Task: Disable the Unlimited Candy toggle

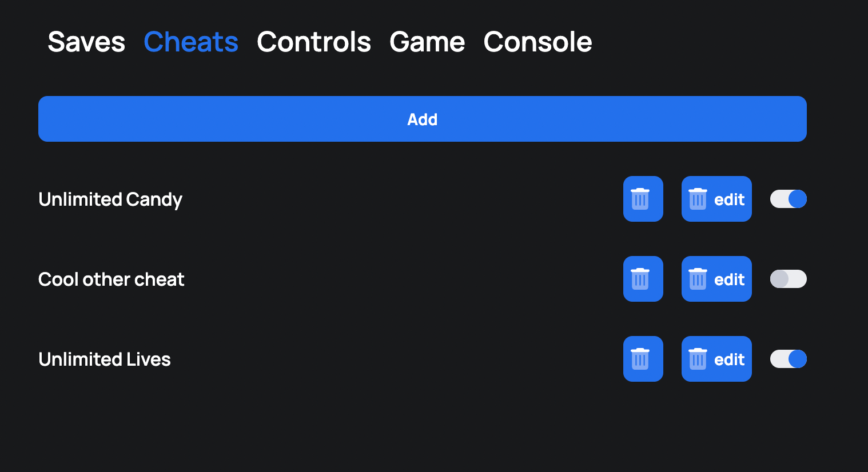Action: (x=788, y=199)
